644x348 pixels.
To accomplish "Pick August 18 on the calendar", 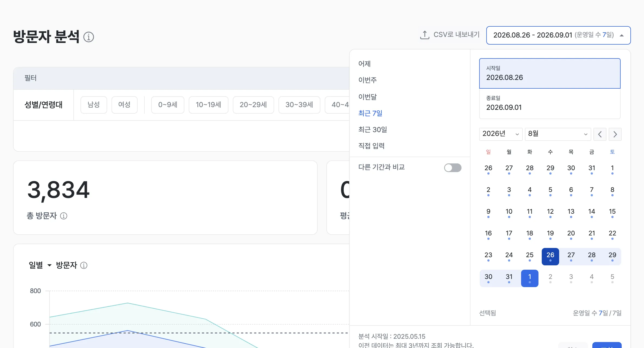I will click(530, 235).
